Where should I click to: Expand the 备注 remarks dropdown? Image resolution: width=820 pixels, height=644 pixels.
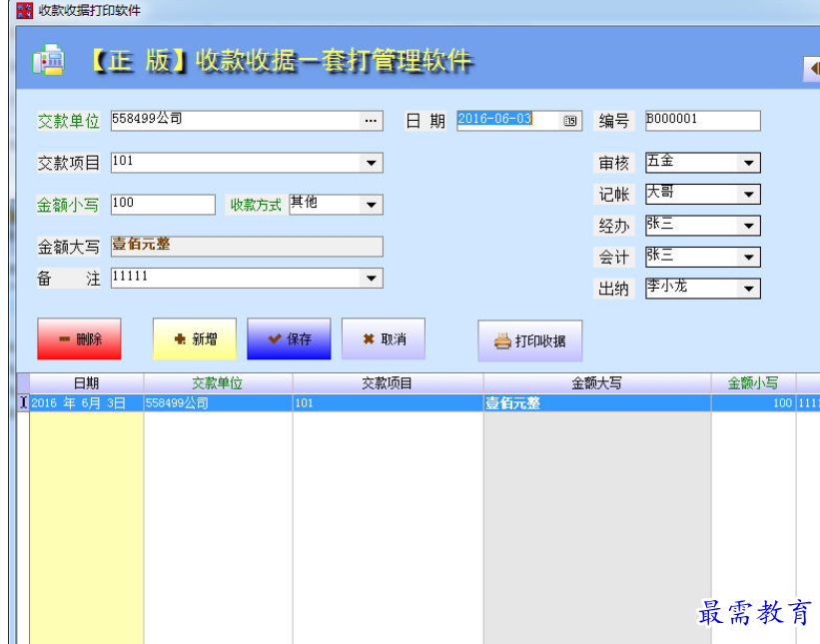[371, 279]
